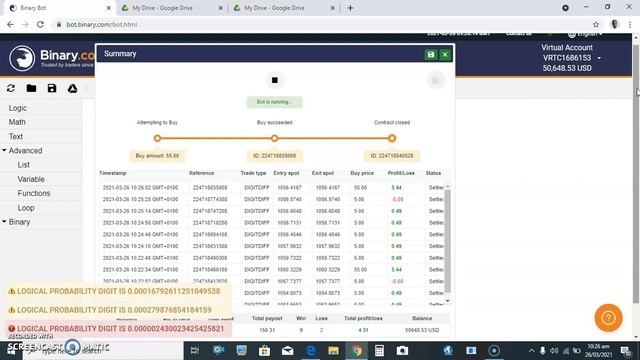
Task: Open Microsoft Edge from the taskbar
Action: click(x=311, y=351)
